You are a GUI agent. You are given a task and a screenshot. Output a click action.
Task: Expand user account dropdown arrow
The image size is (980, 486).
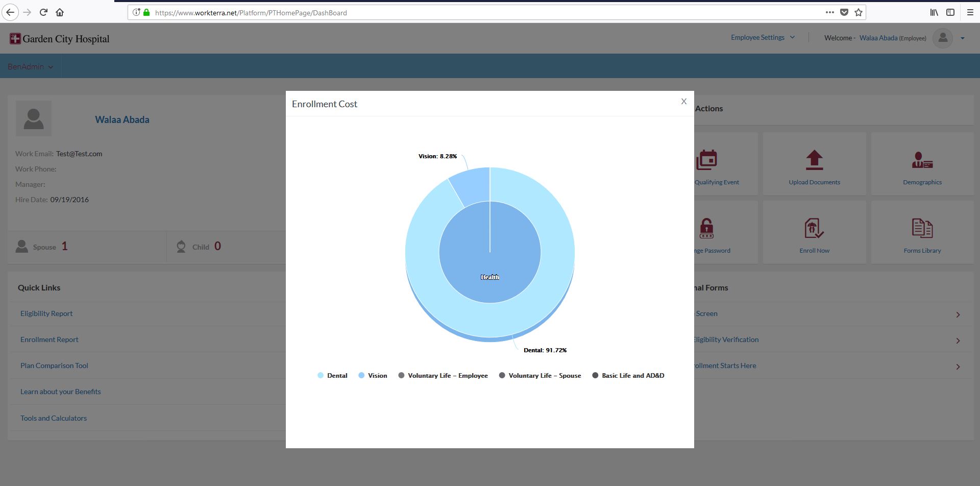coord(963,38)
